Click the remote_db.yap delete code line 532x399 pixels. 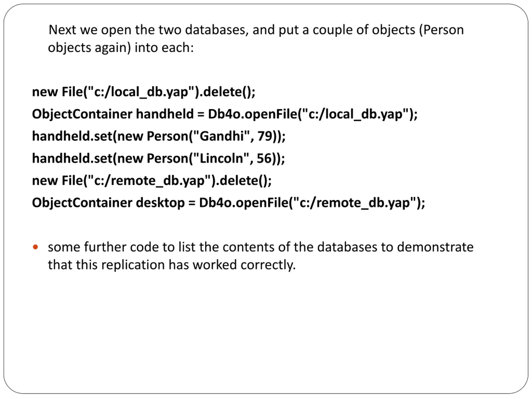point(152,181)
